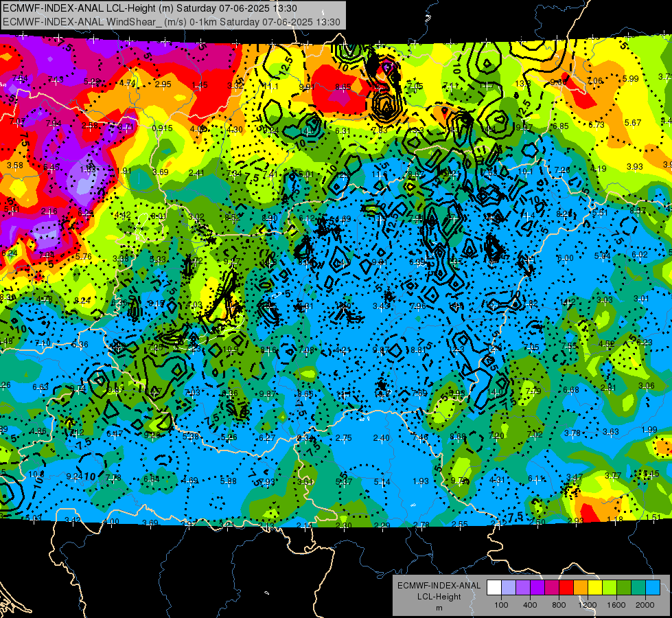This screenshot has height=618, width=672.
Task: Click the map value 1.45
Action: pyautogui.click(x=200, y=85)
